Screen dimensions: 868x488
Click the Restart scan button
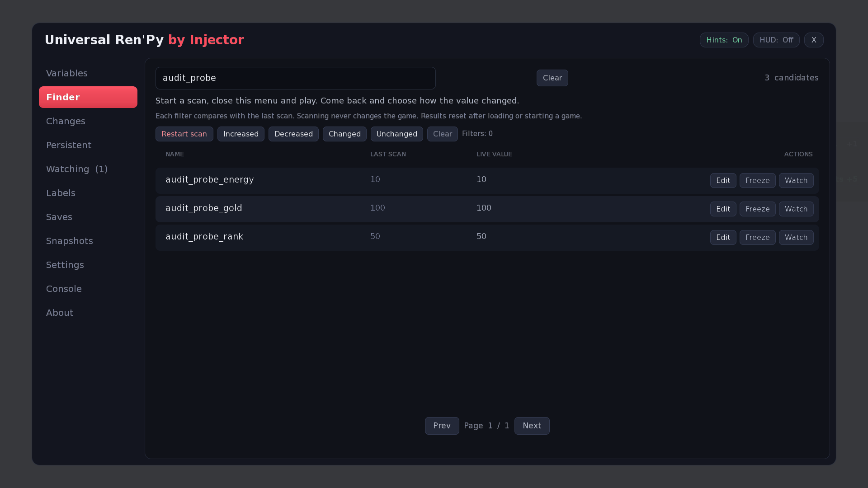click(x=184, y=134)
